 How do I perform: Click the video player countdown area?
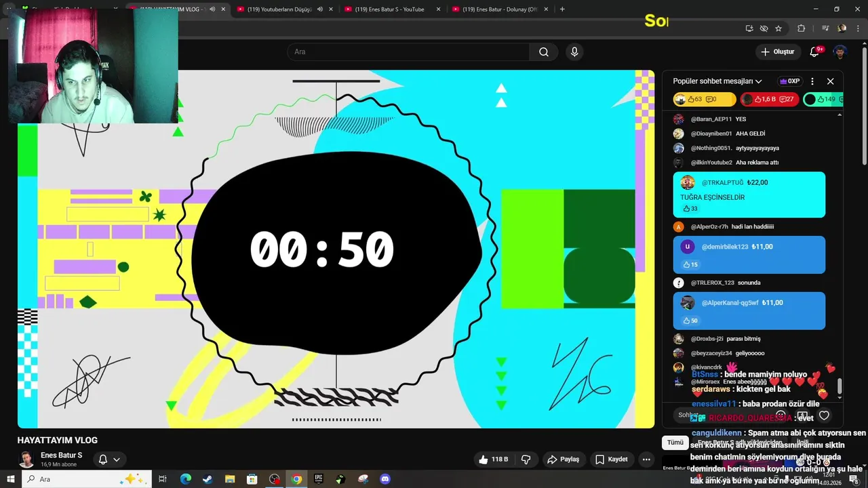(x=336, y=249)
